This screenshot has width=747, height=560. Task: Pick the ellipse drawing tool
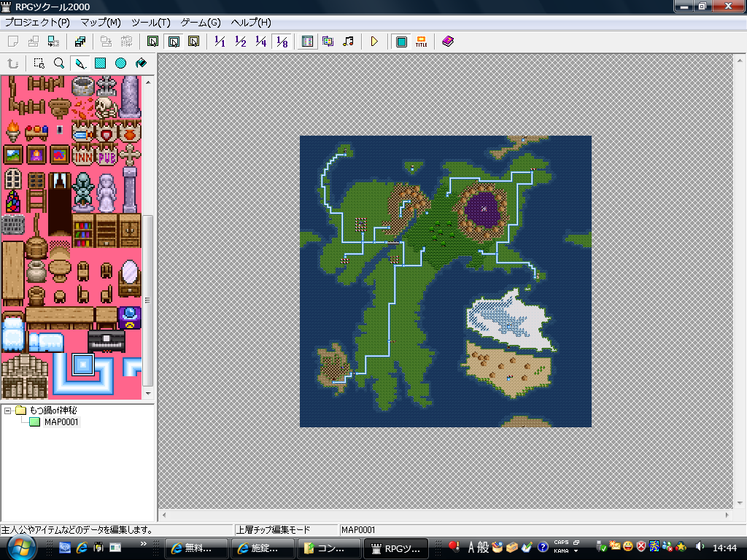tap(120, 63)
